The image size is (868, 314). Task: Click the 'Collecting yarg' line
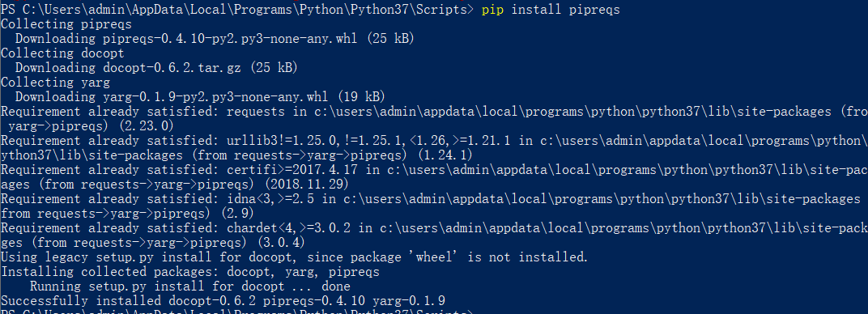pos(55,83)
